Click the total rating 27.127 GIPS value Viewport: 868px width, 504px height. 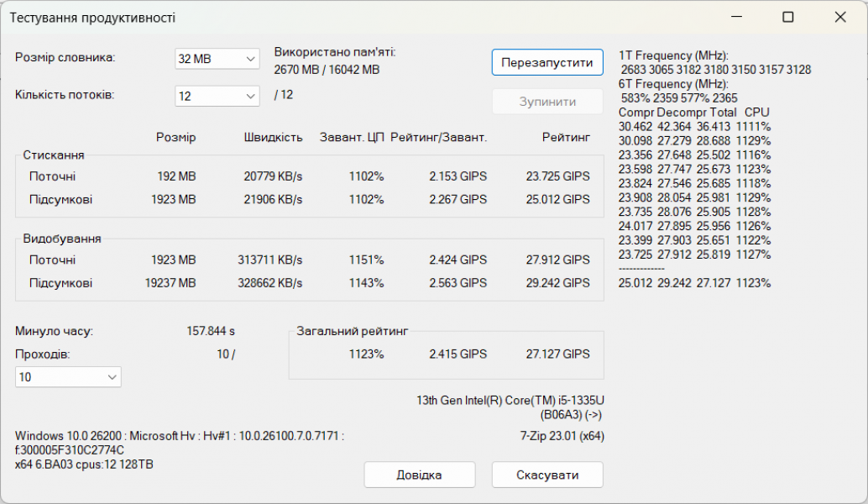[x=558, y=354]
